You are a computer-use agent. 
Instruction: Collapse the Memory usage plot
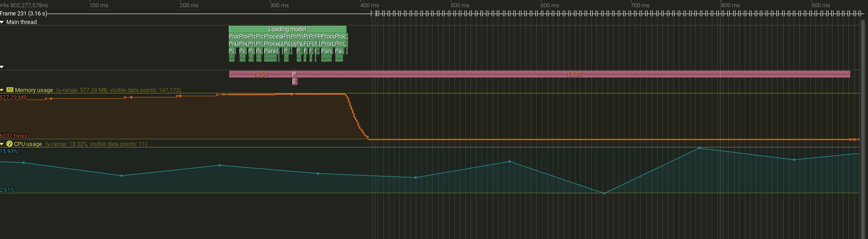pos(2,90)
